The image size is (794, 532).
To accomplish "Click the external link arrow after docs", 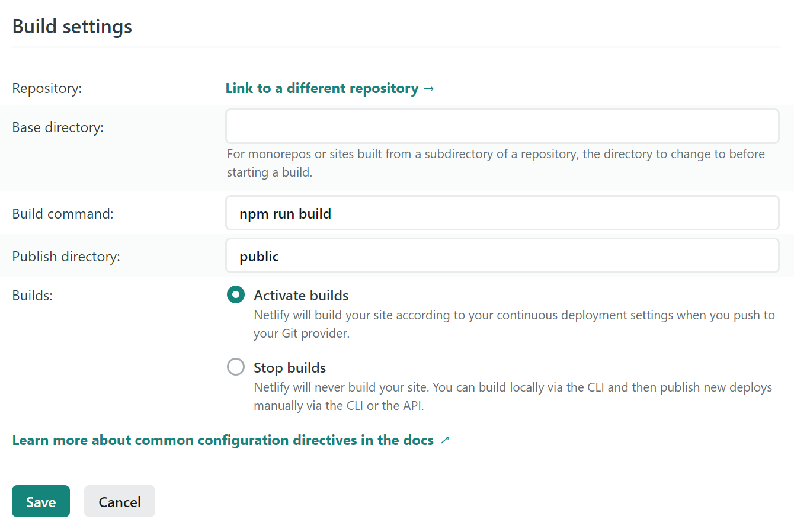I will (x=445, y=440).
